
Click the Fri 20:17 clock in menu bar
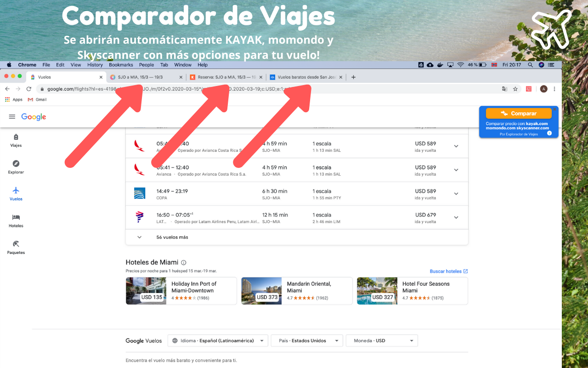(x=512, y=65)
